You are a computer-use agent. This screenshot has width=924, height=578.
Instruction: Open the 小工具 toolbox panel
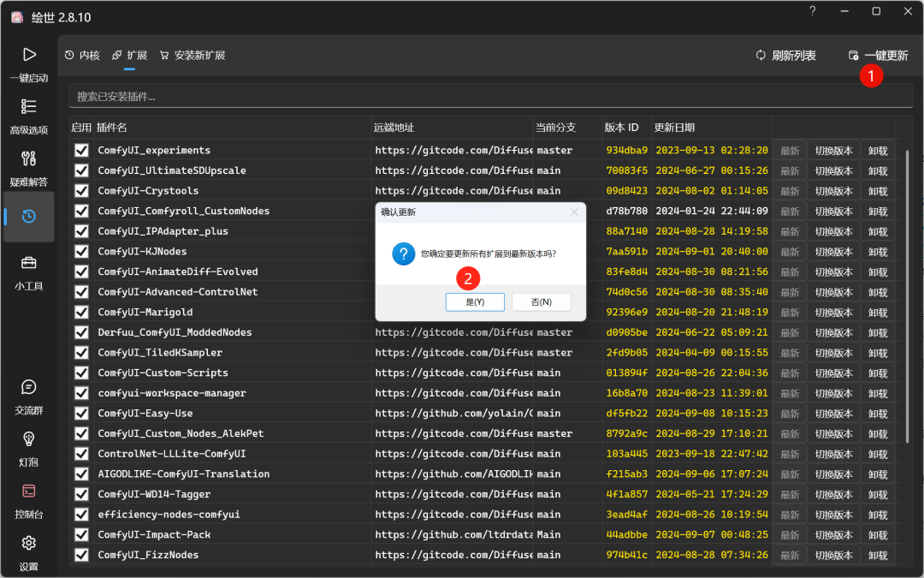pos(28,270)
